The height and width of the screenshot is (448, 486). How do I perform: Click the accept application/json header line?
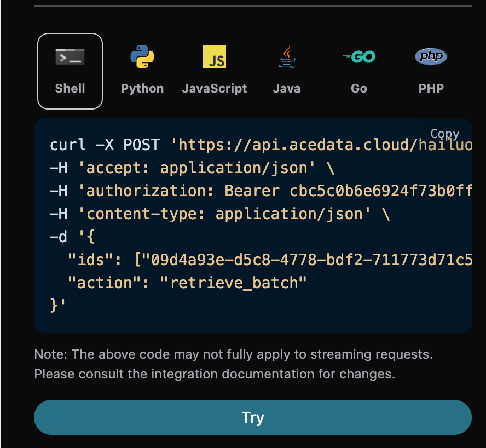tap(192, 168)
